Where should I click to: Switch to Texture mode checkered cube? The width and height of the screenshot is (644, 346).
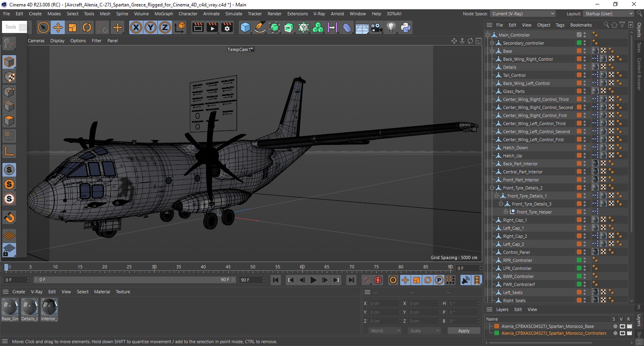pos(9,77)
